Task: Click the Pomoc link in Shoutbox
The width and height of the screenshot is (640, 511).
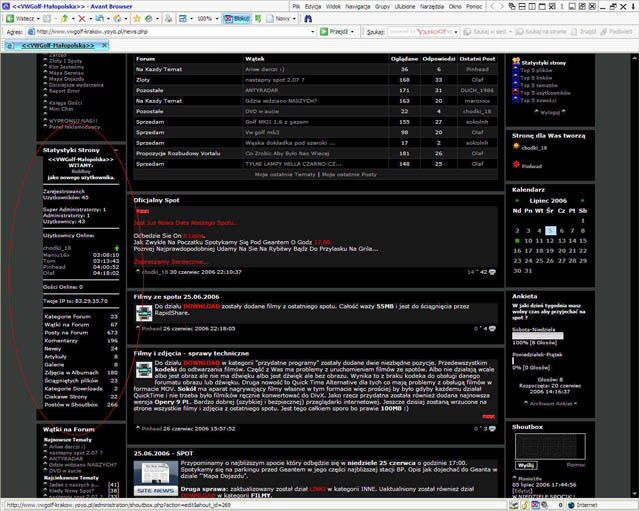Action: 576,465
